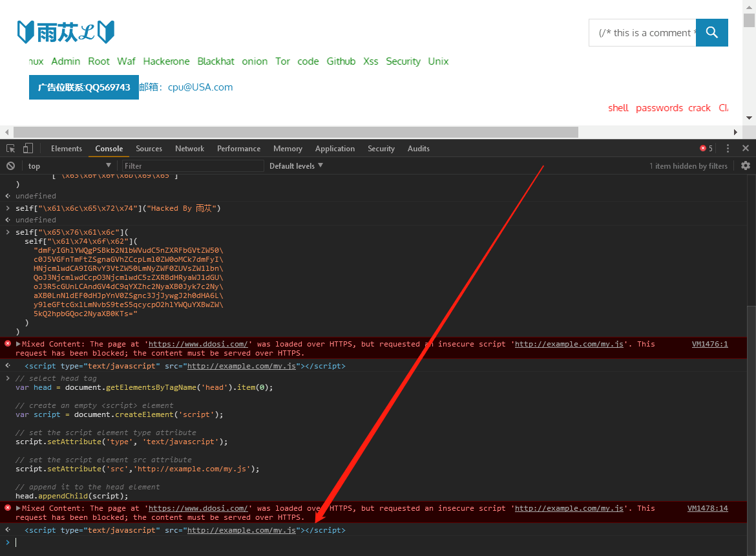The height and width of the screenshot is (556, 756).
Task: Follow the ddosi.com link in first error
Action: pyautogui.click(x=198, y=344)
